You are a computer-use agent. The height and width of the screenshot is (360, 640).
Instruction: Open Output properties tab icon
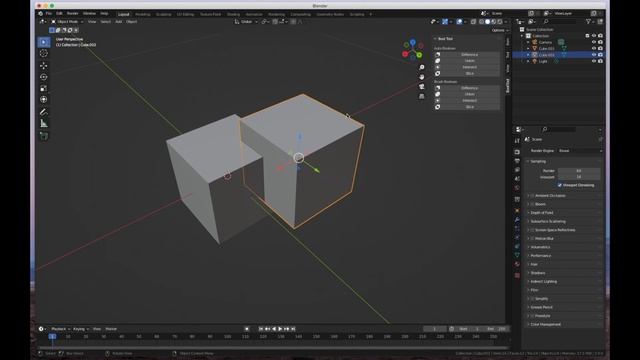[517, 161]
